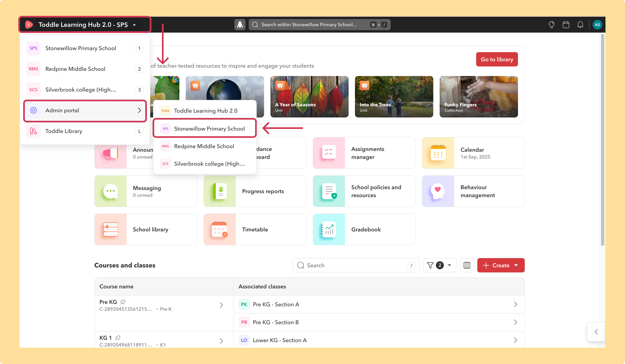625x364 pixels.
Task: Open the AS user avatar
Action: [x=597, y=25]
